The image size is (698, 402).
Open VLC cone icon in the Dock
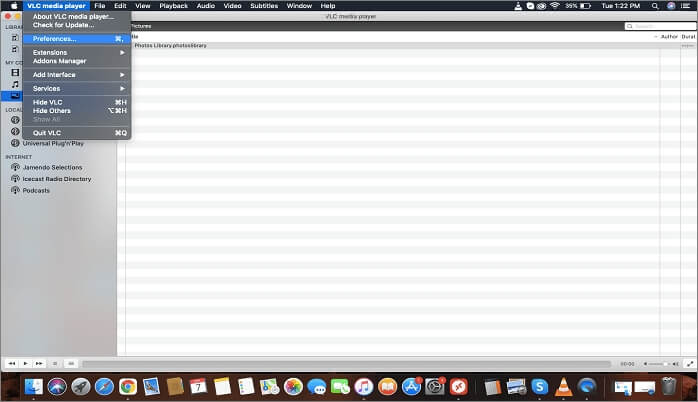click(x=563, y=386)
